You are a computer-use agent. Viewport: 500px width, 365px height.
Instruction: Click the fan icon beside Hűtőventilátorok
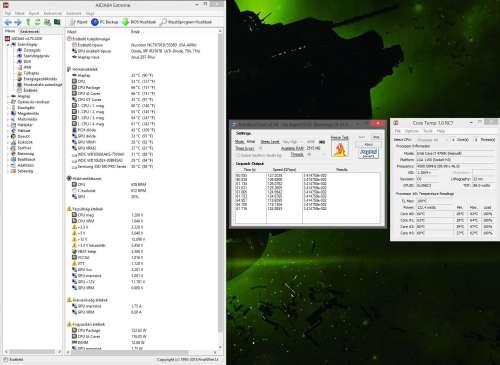pyautogui.click(x=70, y=178)
